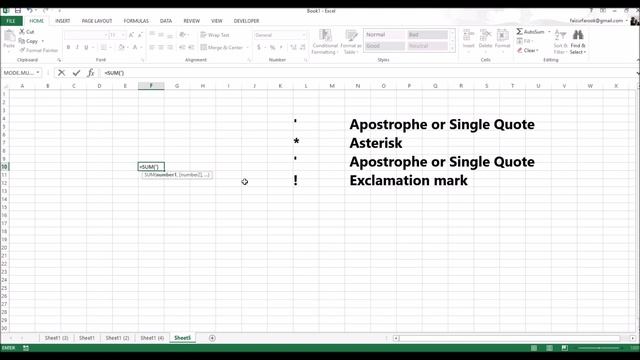Click the Cut scissors icon
The height and width of the screenshot is (360, 640).
22,31
